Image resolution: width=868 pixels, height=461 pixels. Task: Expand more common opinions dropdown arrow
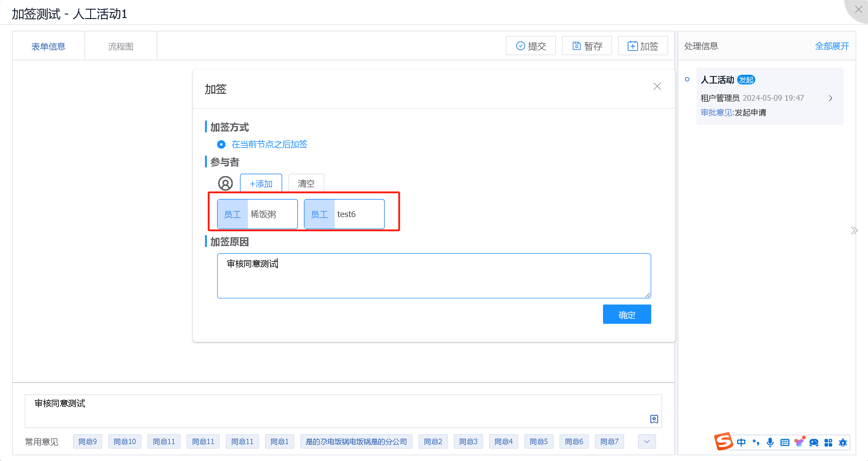[647, 441]
